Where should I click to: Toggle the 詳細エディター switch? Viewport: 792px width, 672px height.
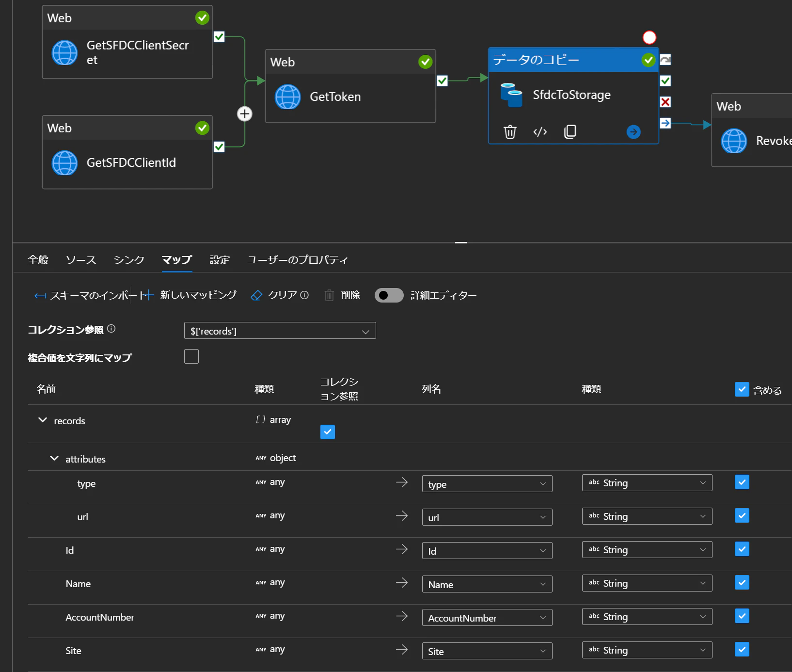pyautogui.click(x=389, y=295)
